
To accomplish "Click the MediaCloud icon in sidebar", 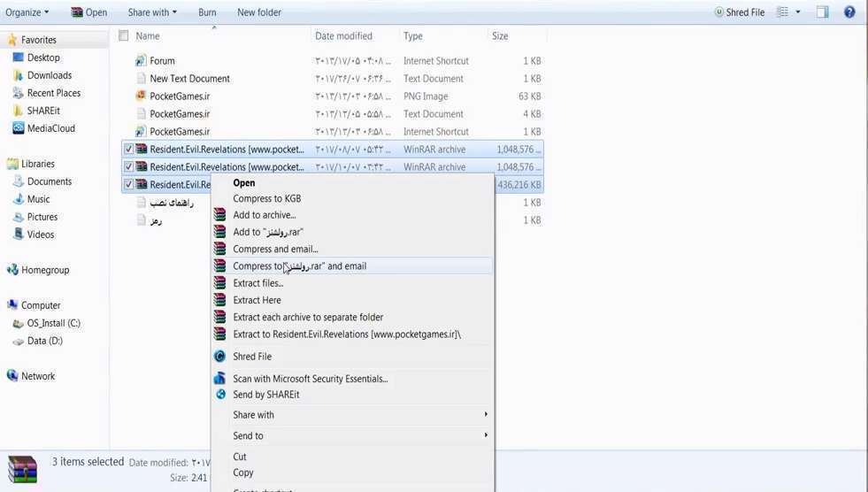I will click(19, 128).
